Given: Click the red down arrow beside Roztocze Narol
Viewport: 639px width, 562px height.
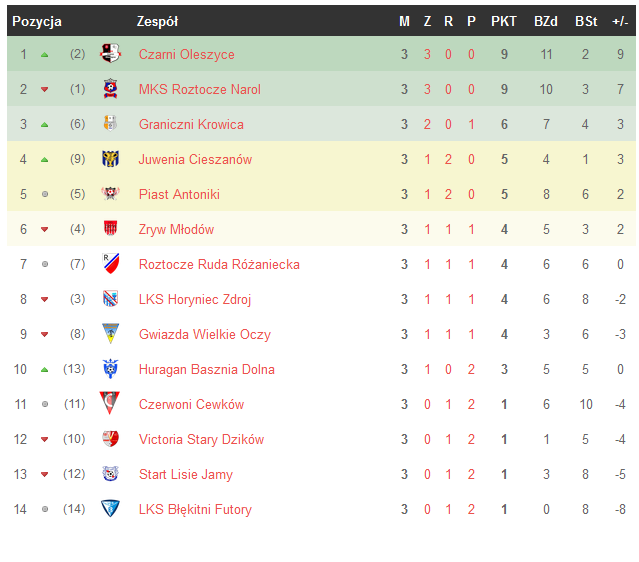Looking at the screenshot, I should pos(44,89).
